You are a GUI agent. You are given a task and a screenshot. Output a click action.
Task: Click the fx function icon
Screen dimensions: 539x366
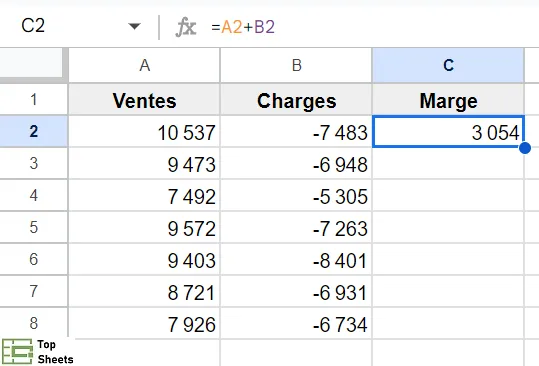(186, 27)
